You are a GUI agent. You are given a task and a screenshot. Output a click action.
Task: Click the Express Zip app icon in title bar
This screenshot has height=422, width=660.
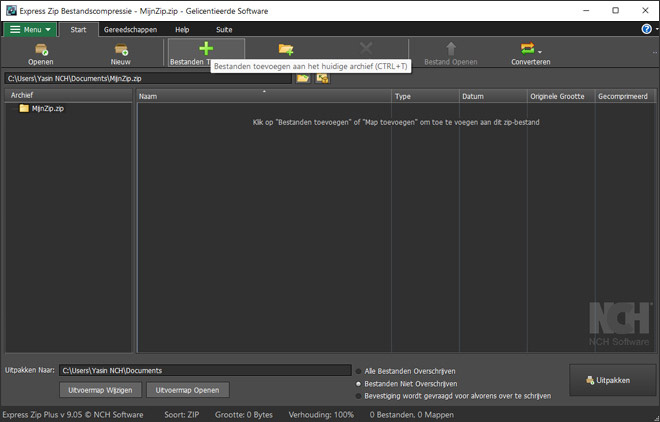(x=11, y=11)
